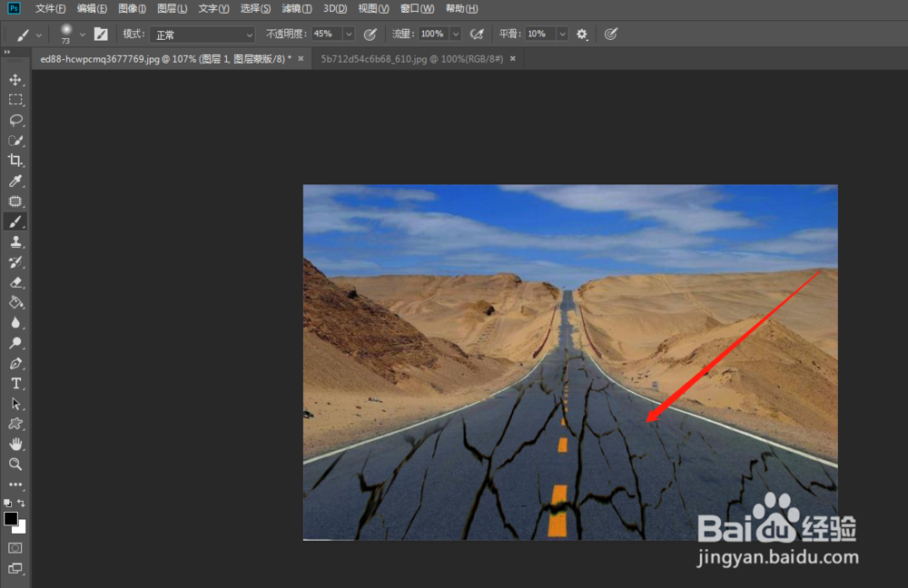Switch to 5b712d54c6b68_610.jpg document tab
The width and height of the screenshot is (908, 588).
point(411,59)
